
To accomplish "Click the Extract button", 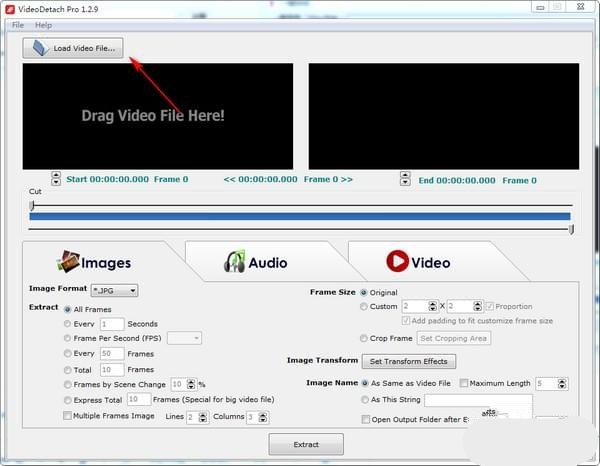I will click(x=306, y=445).
